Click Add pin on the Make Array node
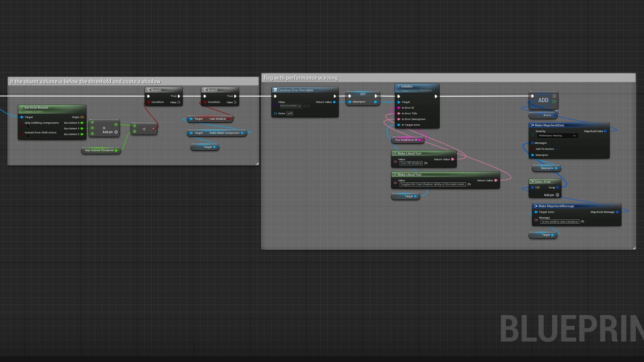Image resolution: width=644 pixels, height=362 pixels. 557,195
